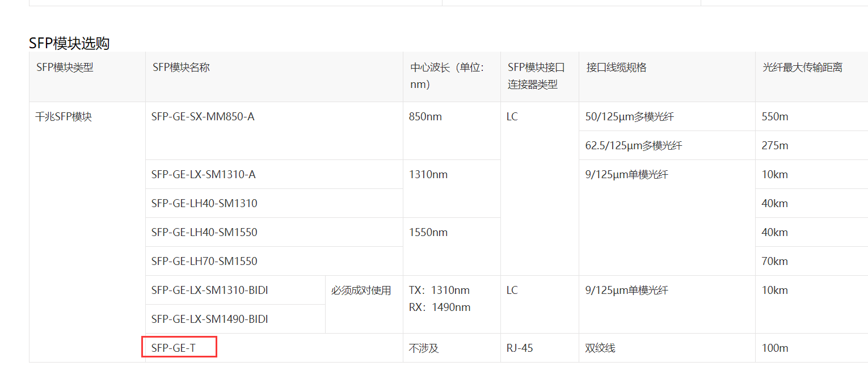Click the 光纤最大传输距离 column header

coord(802,68)
